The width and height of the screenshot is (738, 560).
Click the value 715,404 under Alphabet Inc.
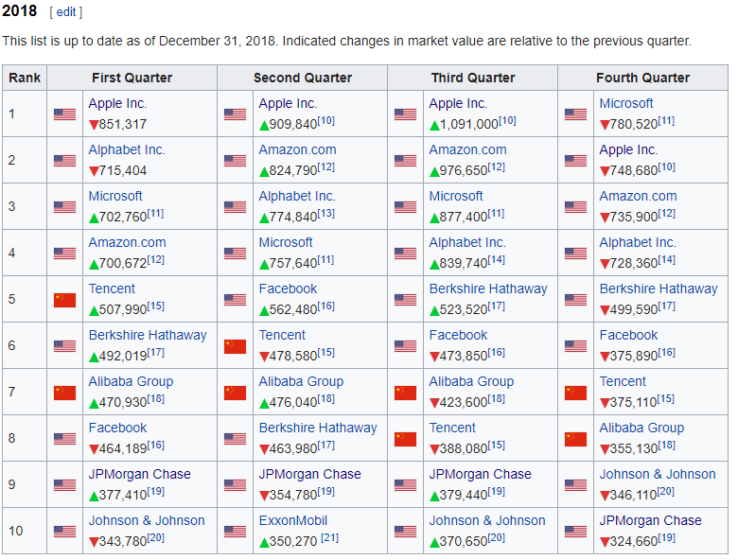pyautogui.click(x=123, y=171)
